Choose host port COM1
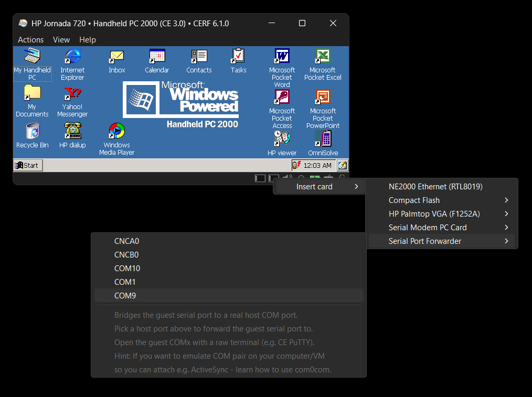Screen dimensions: 532x397 tap(229, 282)
